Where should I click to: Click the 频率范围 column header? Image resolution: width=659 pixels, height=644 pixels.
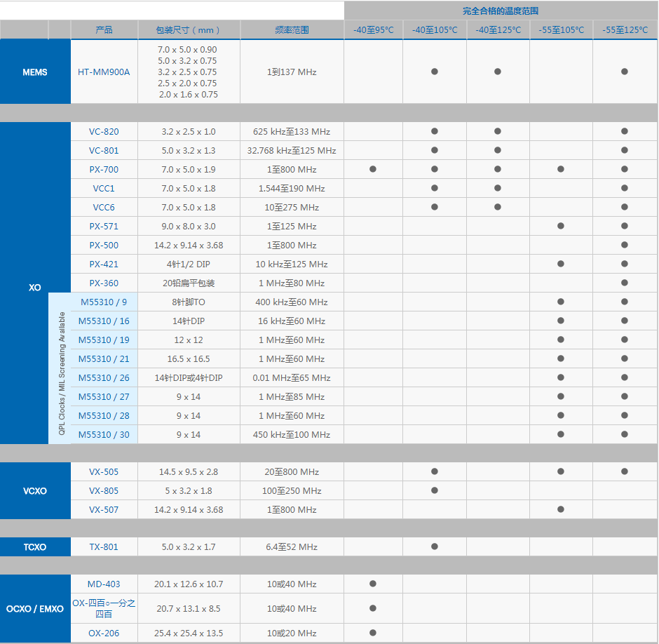coord(292,29)
